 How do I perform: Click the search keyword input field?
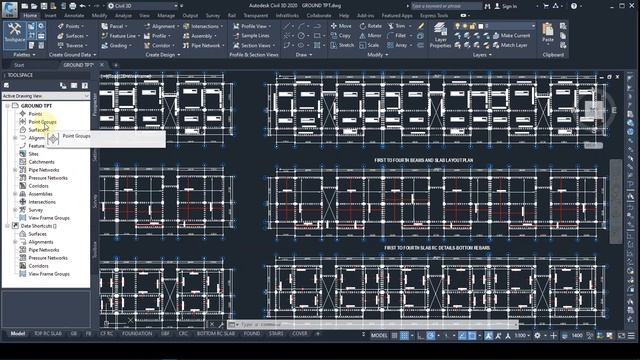click(x=446, y=6)
